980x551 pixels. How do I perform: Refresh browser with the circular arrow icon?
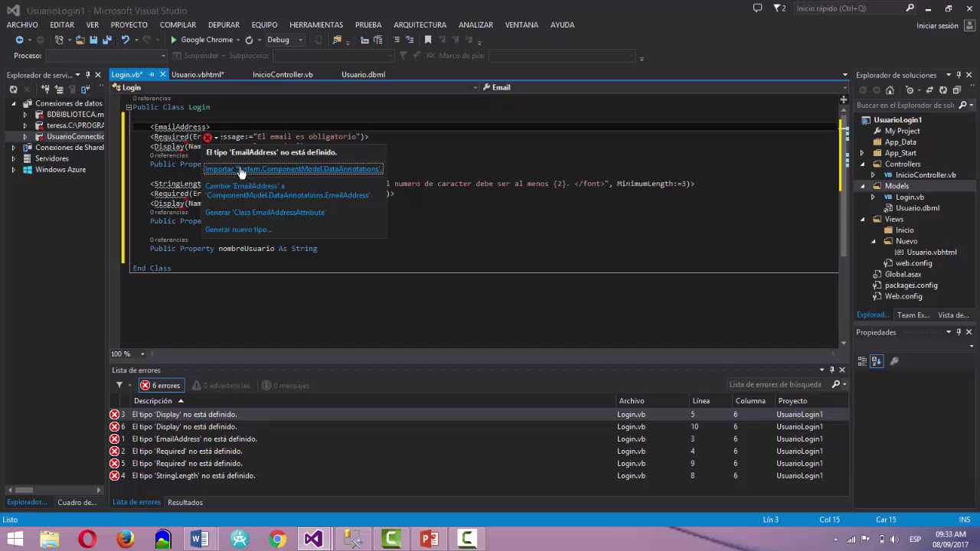click(249, 40)
